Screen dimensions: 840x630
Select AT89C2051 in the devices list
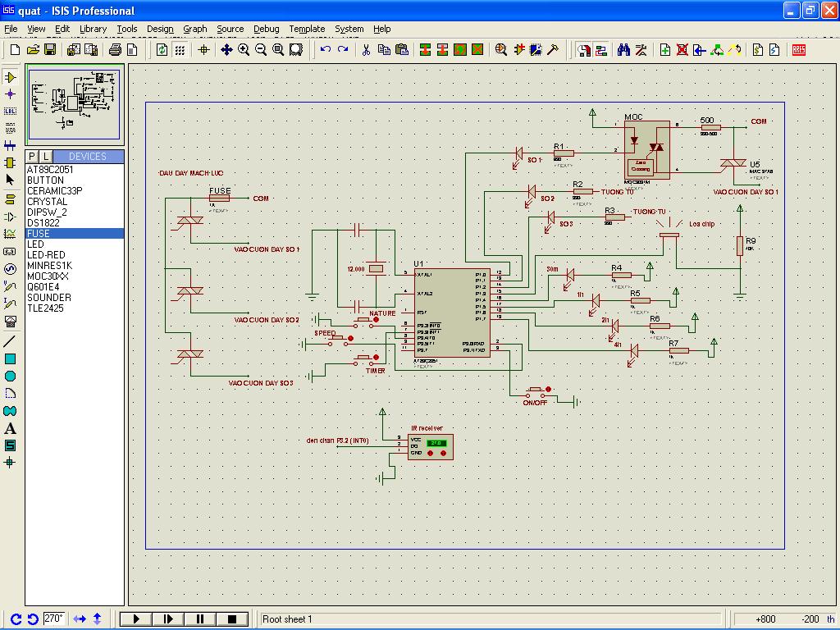coord(50,170)
